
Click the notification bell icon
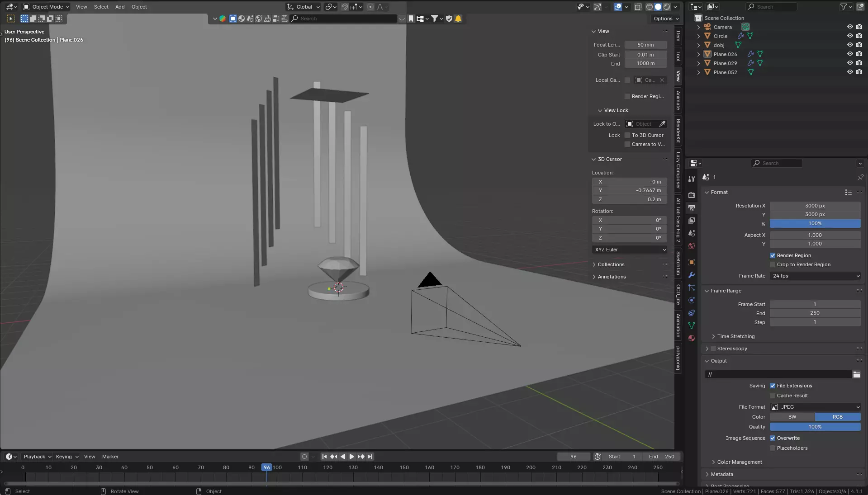tap(458, 19)
